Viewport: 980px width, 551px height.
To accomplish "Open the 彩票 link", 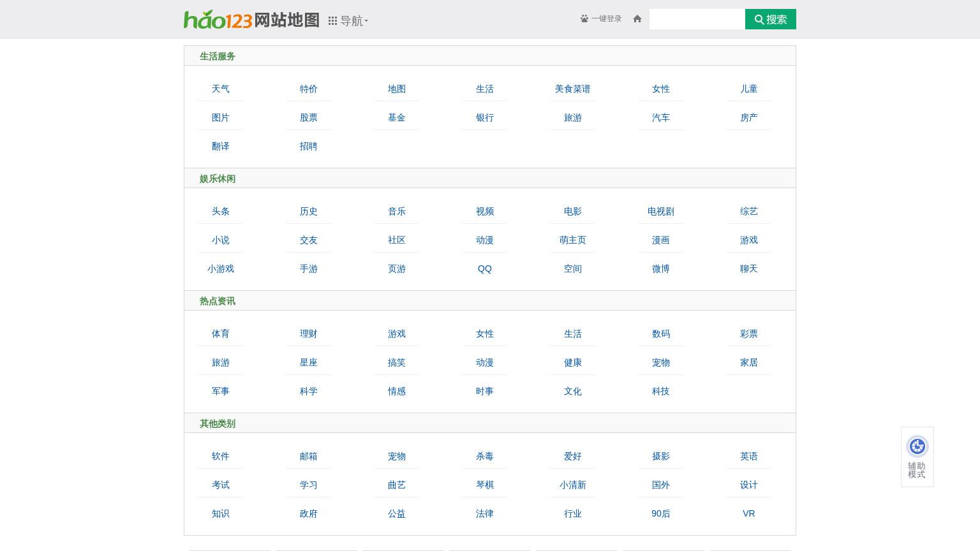I will 749,334.
